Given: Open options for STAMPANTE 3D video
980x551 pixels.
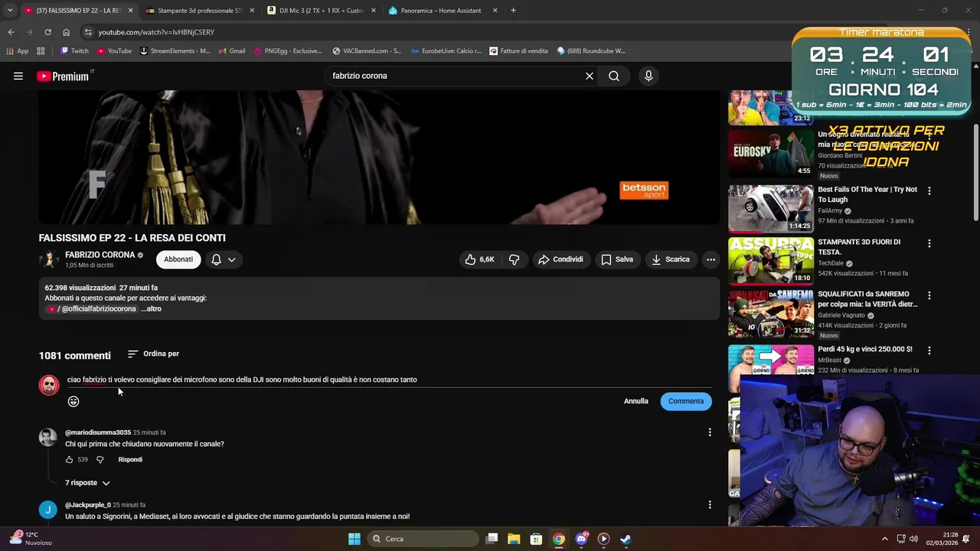Looking at the screenshot, I should [x=929, y=243].
